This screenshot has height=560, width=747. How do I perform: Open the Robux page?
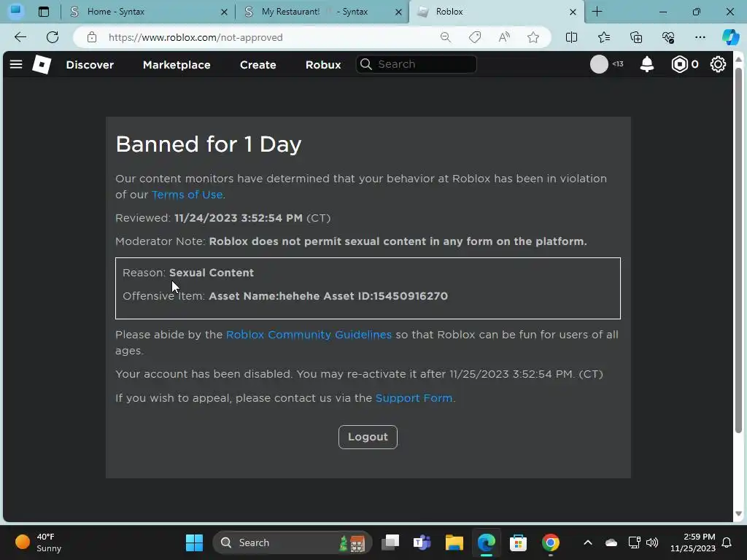point(323,65)
